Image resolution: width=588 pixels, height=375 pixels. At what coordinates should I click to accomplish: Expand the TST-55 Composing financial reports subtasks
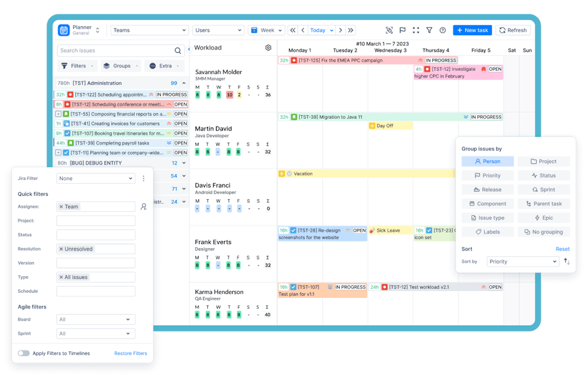[58, 114]
